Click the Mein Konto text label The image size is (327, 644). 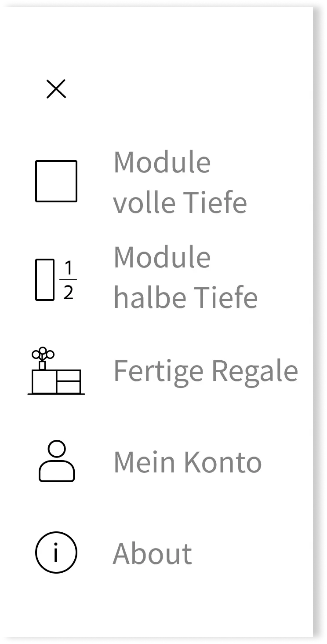point(187,462)
